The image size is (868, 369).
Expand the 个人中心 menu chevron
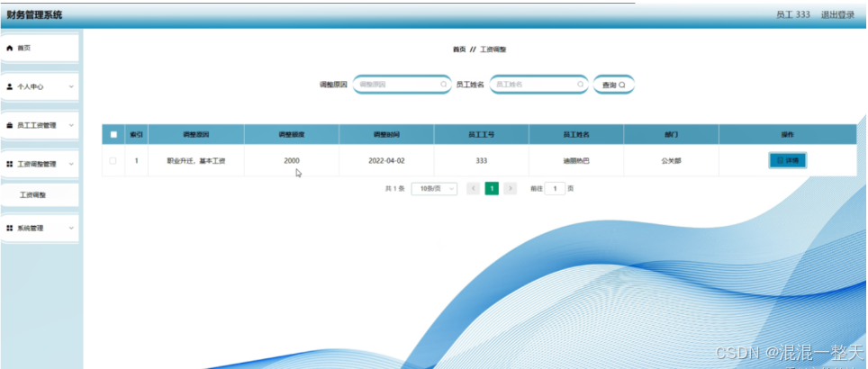point(71,87)
